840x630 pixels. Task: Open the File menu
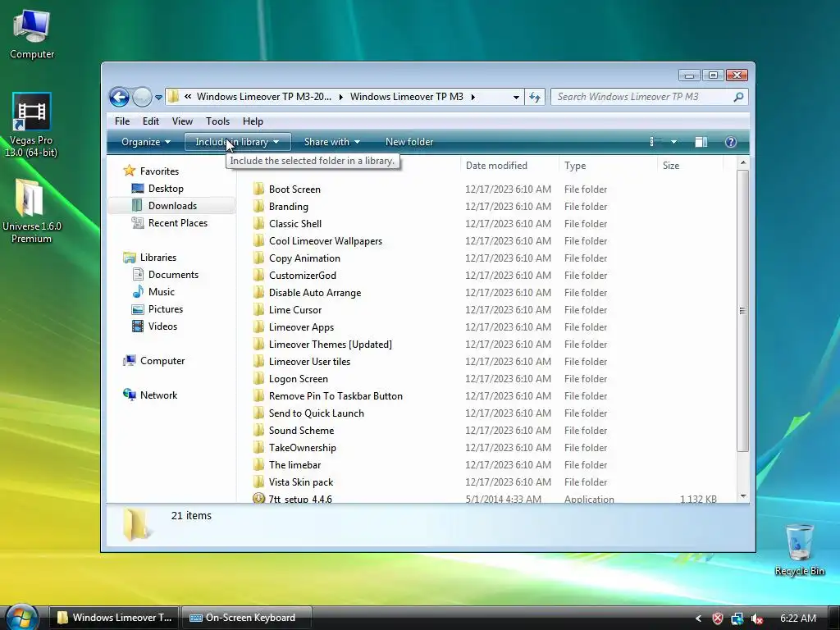pos(122,121)
